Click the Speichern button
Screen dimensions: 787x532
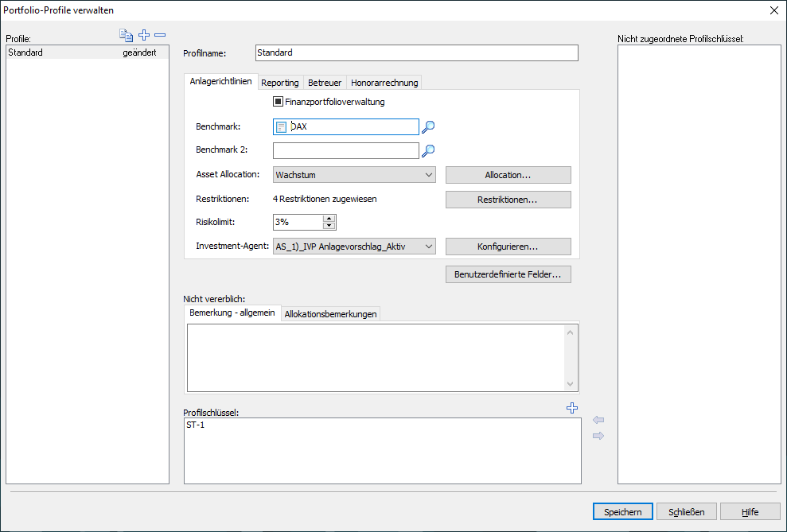coord(622,512)
